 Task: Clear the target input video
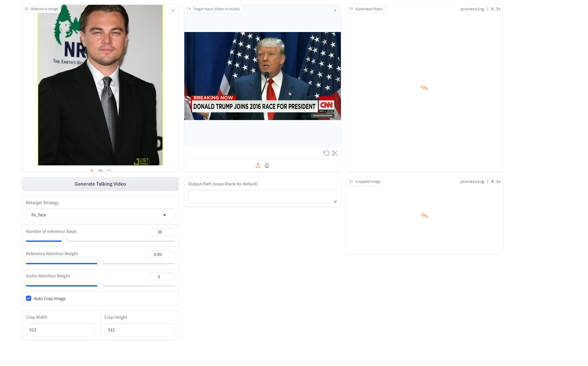click(335, 10)
